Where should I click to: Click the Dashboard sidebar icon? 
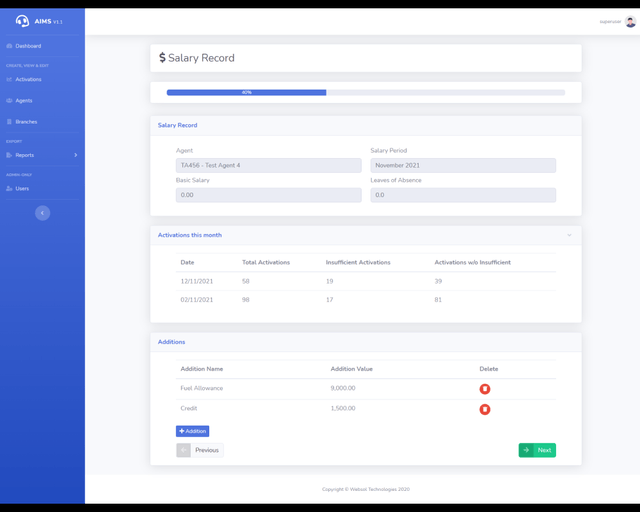click(x=9, y=46)
